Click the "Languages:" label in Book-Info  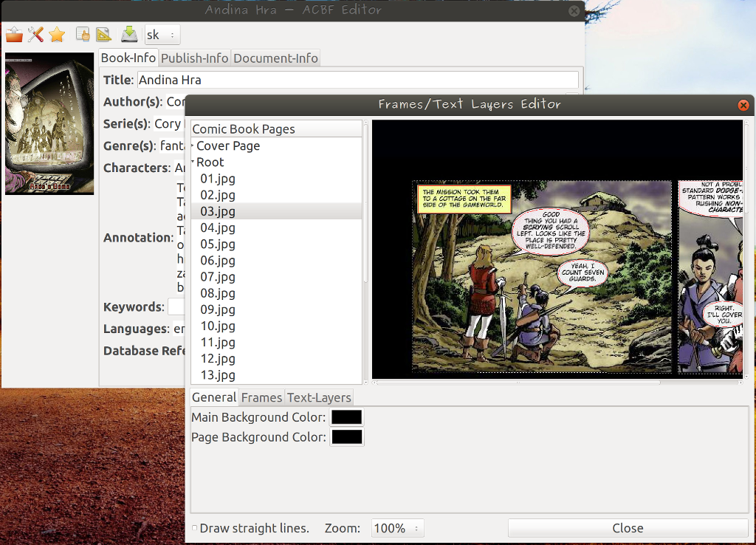click(x=137, y=329)
